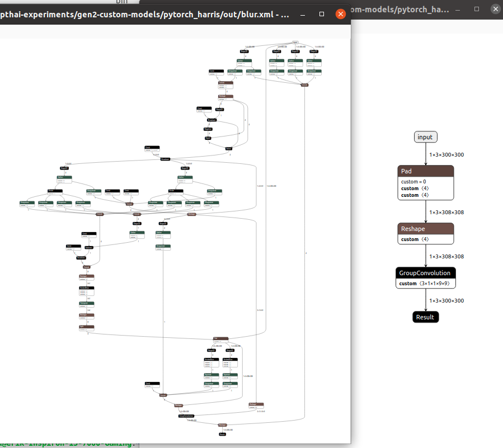
Task: Maximize the blur.xml window
Action: coord(322,14)
